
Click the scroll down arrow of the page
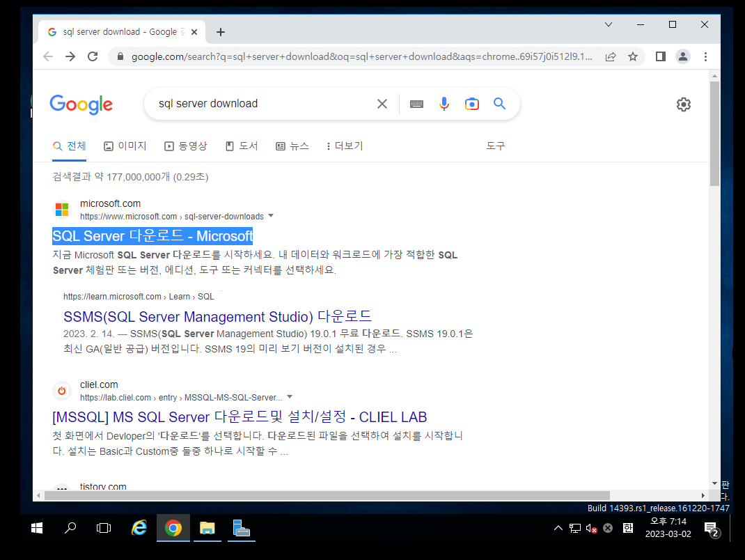click(x=714, y=483)
